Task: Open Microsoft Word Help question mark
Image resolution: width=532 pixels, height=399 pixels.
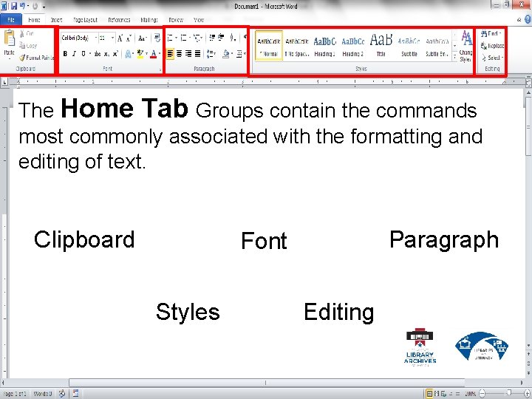Action: pyautogui.click(x=528, y=20)
